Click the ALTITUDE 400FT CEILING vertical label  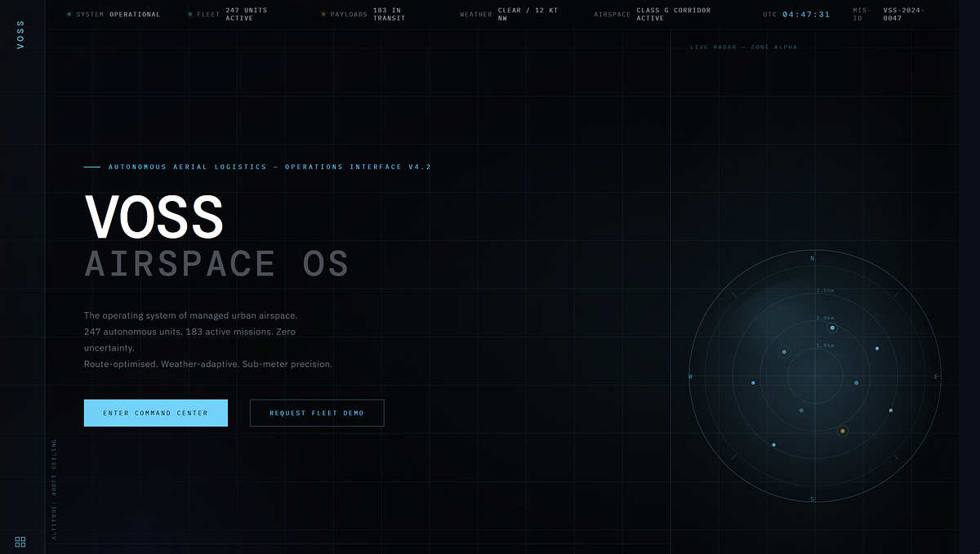(x=55, y=489)
